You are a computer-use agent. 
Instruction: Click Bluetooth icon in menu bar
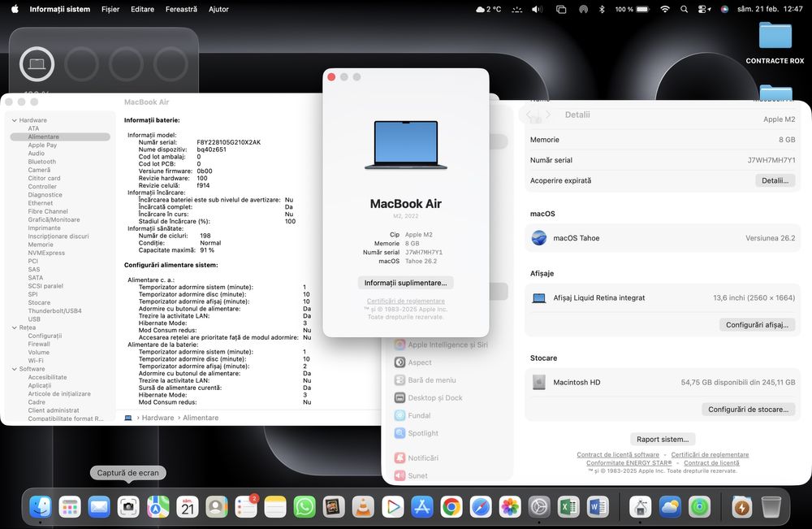[x=602, y=9]
